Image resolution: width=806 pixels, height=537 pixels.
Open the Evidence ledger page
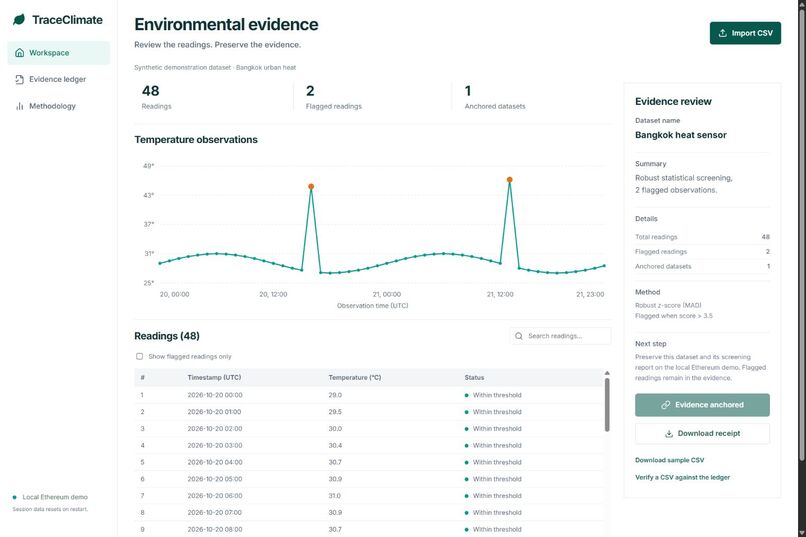click(x=59, y=80)
